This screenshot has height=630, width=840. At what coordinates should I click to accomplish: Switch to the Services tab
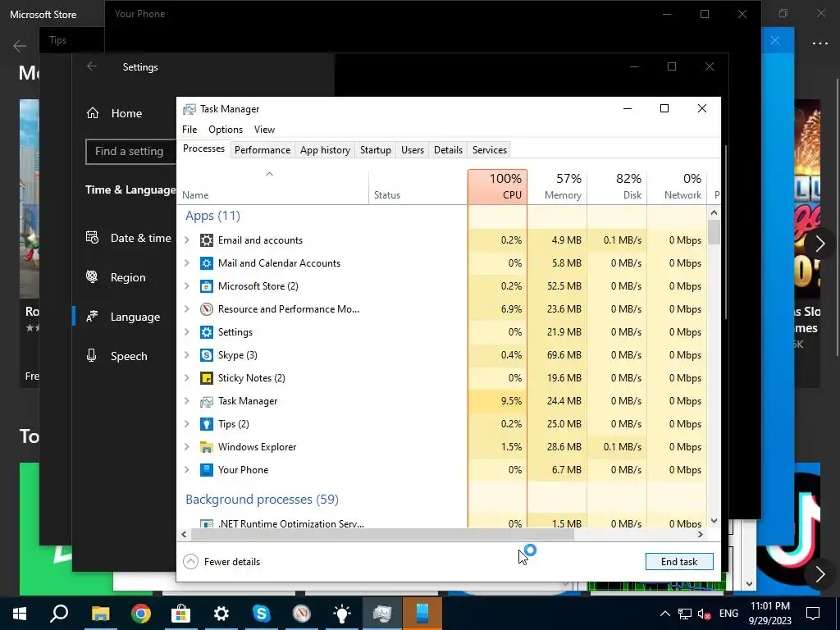pyautogui.click(x=490, y=150)
